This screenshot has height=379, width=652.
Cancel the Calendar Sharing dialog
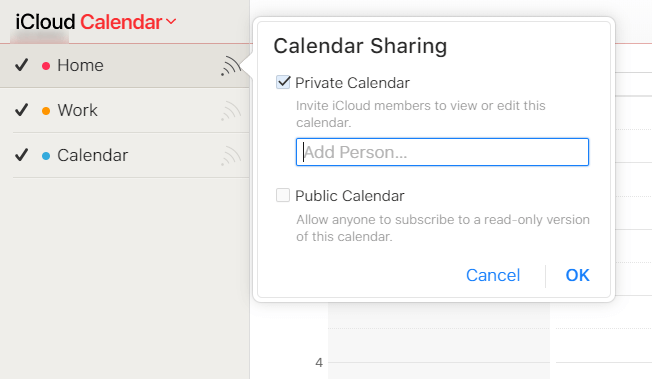point(493,275)
